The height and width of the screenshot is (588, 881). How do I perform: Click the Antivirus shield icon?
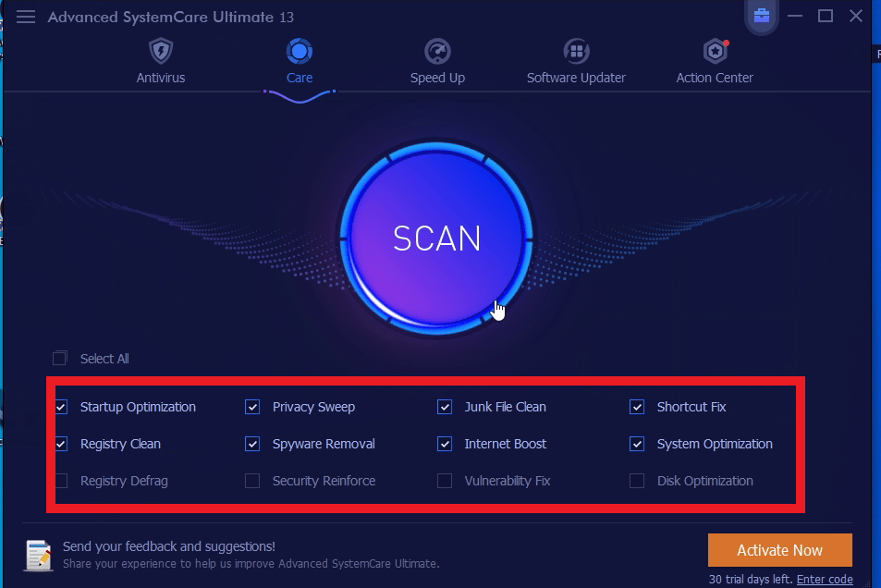tap(161, 51)
